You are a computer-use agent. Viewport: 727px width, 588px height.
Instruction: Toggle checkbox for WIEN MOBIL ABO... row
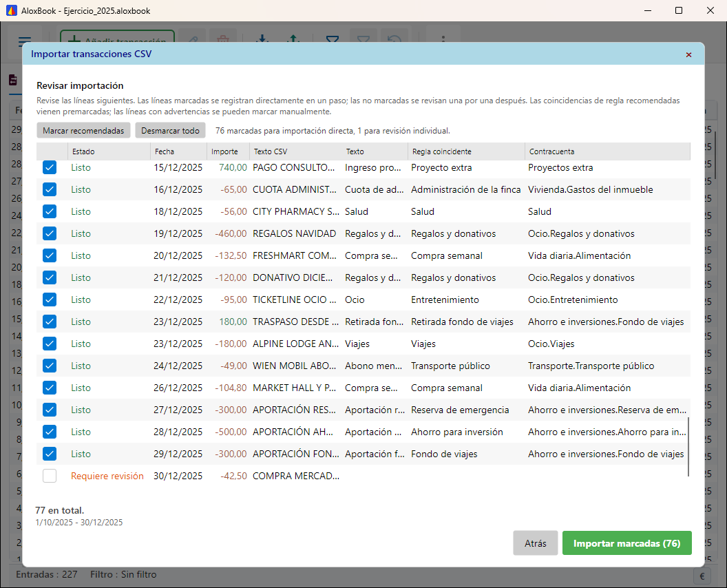click(x=50, y=366)
